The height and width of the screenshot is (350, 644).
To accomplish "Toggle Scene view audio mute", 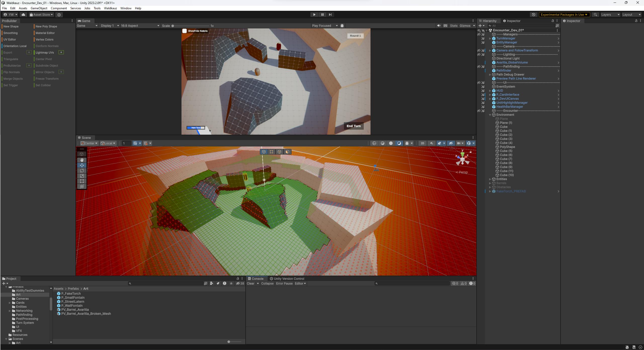I will 432,143.
